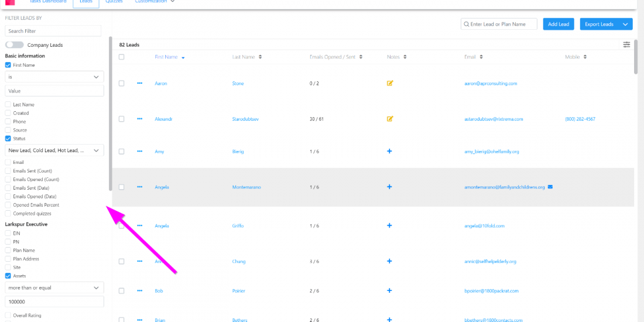Sort by First Name column arrow

183,57
